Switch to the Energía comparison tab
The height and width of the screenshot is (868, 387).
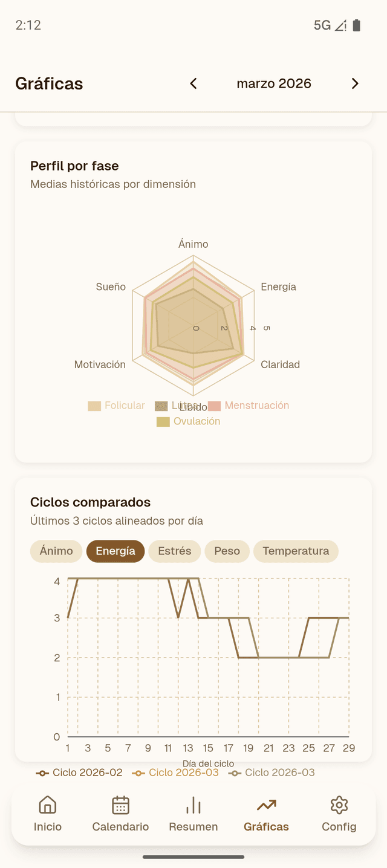[x=115, y=551]
